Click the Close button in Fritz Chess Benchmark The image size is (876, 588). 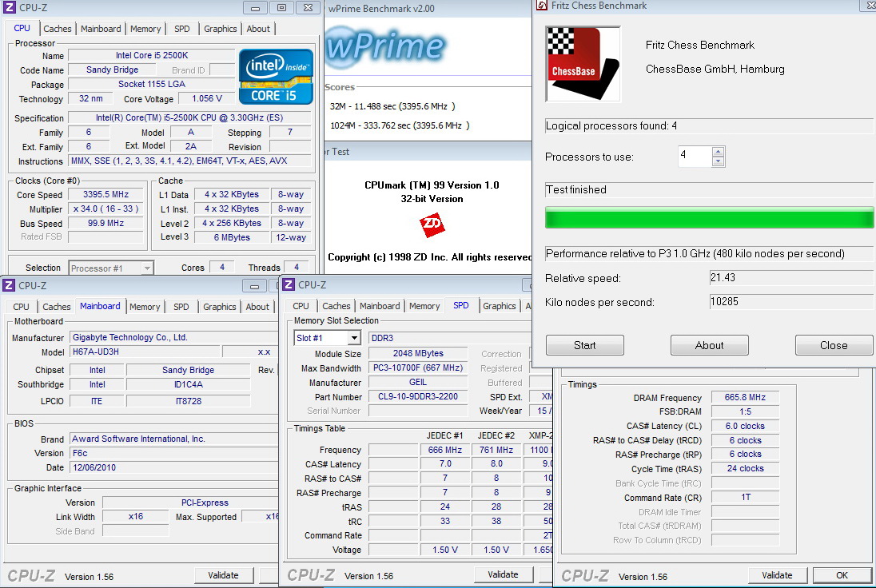834,345
